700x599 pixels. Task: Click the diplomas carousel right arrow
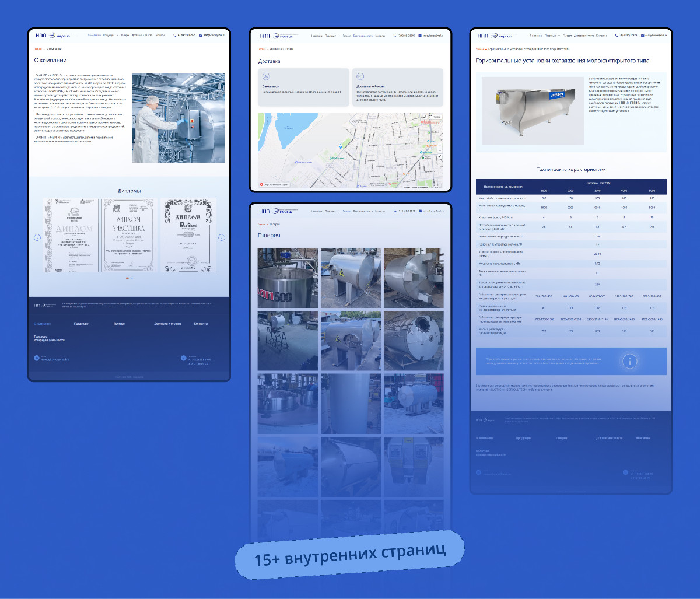pyautogui.click(x=221, y=237)
